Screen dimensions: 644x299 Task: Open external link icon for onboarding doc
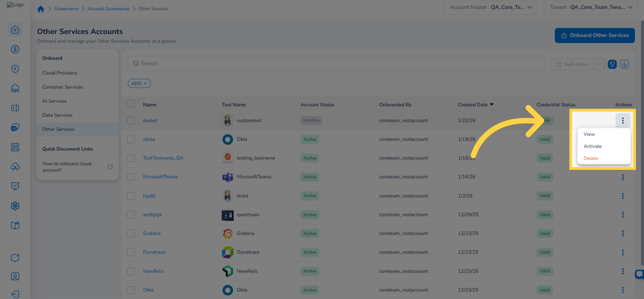point(110,167)
